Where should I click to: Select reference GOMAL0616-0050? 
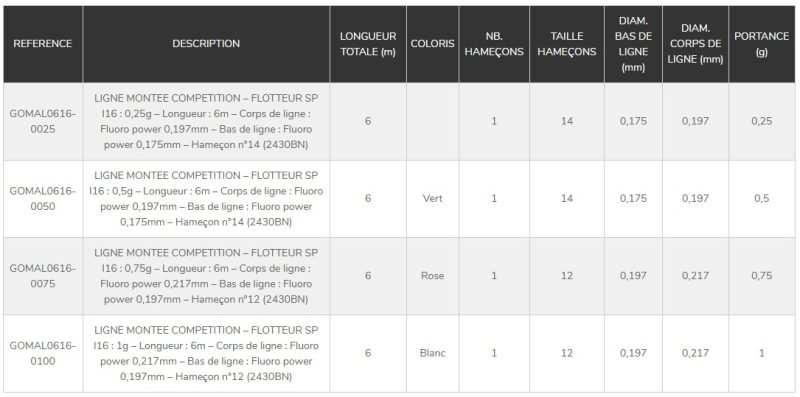[43, 198]
